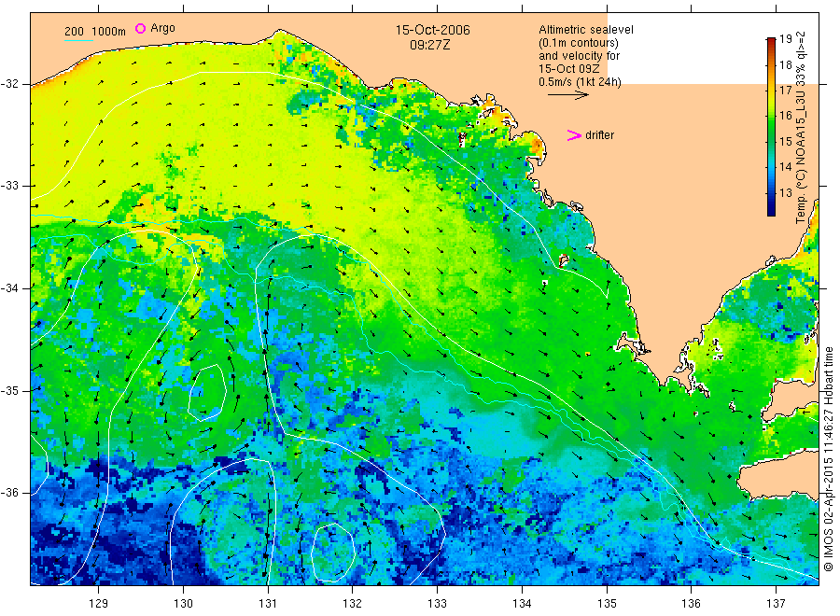Click the 'drifter' legend label

tap(599, 135)
